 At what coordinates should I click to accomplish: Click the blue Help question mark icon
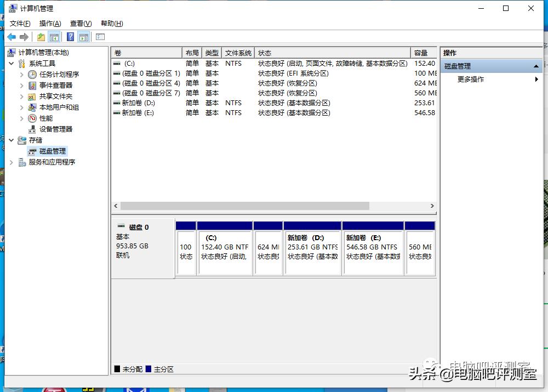(x=70, y=37)
